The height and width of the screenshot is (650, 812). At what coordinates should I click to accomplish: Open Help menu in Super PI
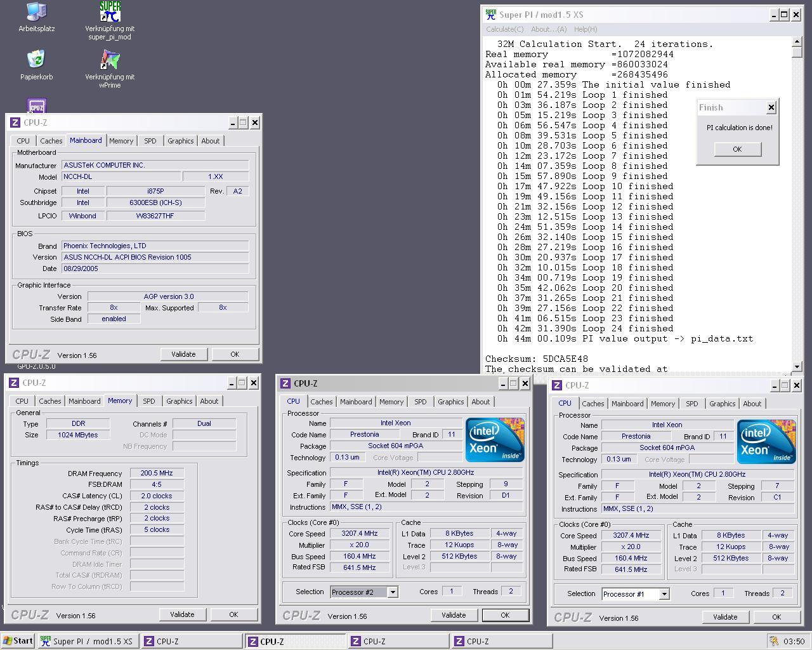click(585, 29)
